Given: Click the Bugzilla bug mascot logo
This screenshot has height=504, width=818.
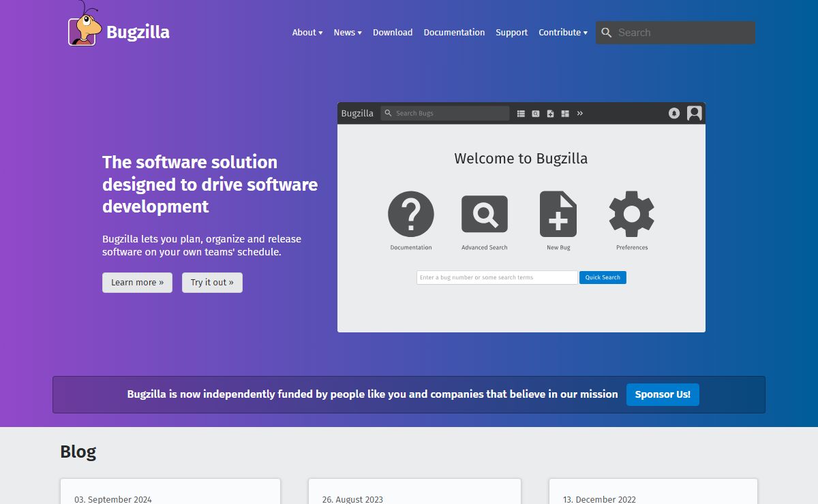Looking at the screenshot, I should coord(85,25).
